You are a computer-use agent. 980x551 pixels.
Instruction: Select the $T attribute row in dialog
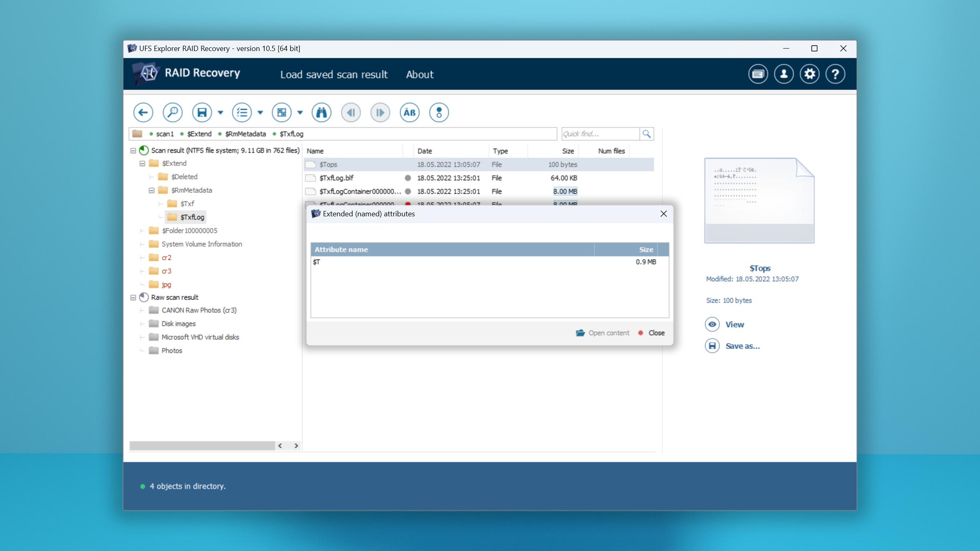click(x=490, y=262)
